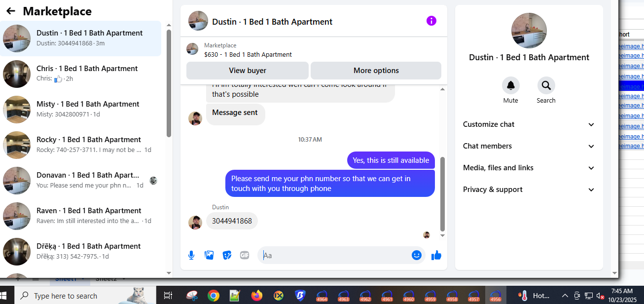
Task: Expand Chat members section
Action: pyautogui.click(x=529, y=146)
